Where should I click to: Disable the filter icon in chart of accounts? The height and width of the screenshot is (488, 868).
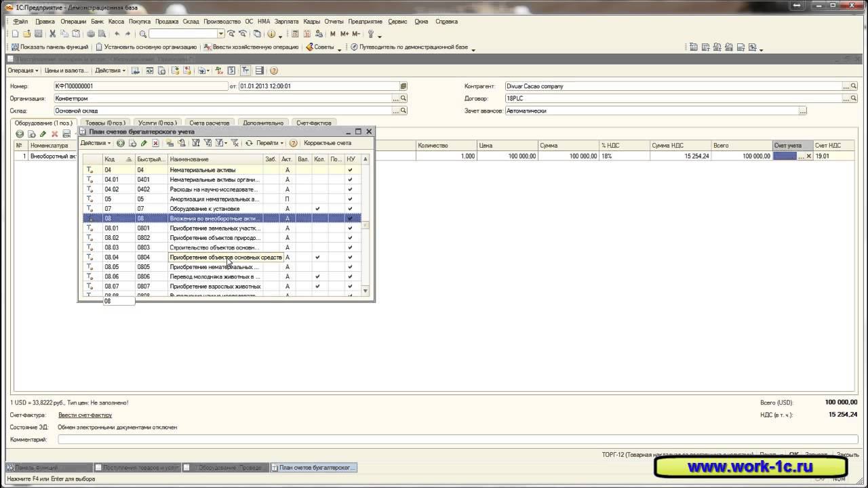[234, 143]
